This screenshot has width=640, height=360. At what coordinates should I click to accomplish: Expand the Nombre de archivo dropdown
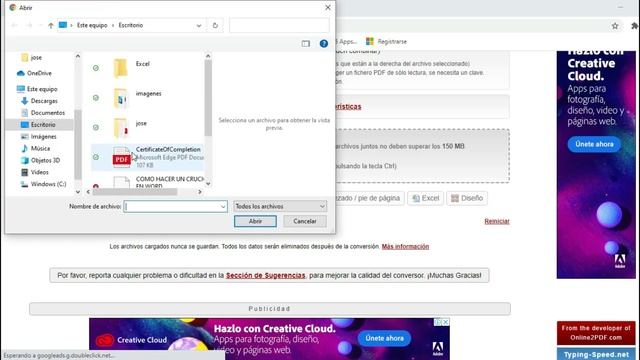[x=223, y=207]
